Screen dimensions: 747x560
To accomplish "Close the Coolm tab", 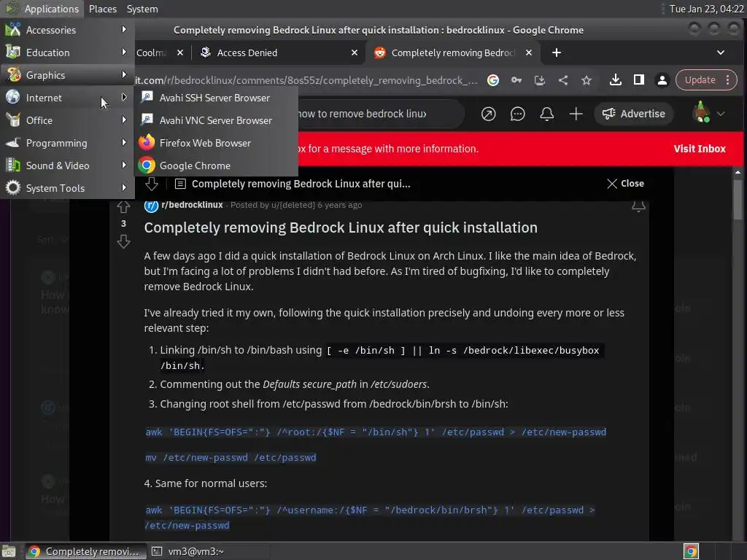I will tap(179, 52).
